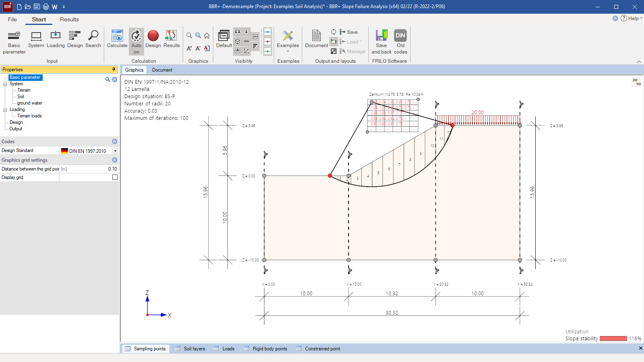
Task: Switch to the Results ribbon tab
Action: 69,19
